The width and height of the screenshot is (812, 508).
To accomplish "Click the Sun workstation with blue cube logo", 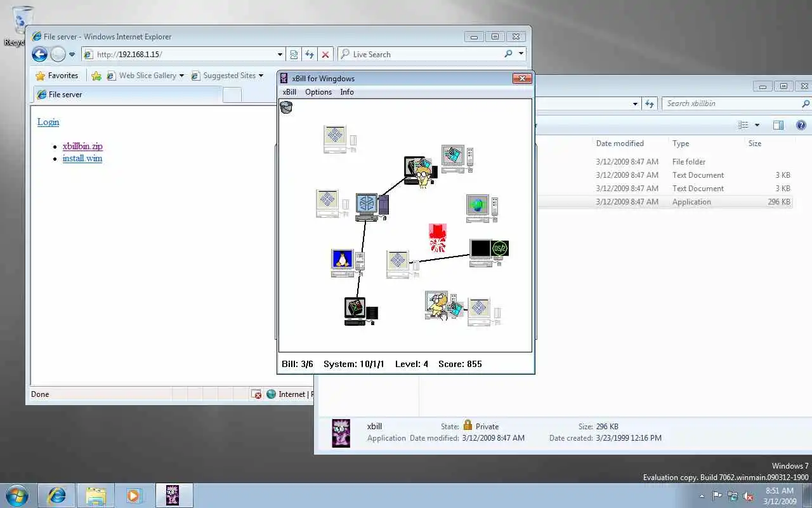I will pos(372,207).
